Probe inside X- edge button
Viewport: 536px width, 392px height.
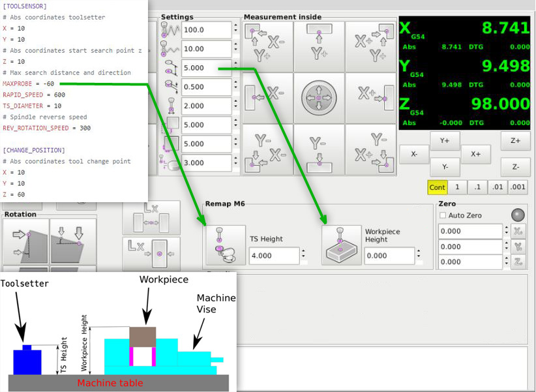pos(267,98)
